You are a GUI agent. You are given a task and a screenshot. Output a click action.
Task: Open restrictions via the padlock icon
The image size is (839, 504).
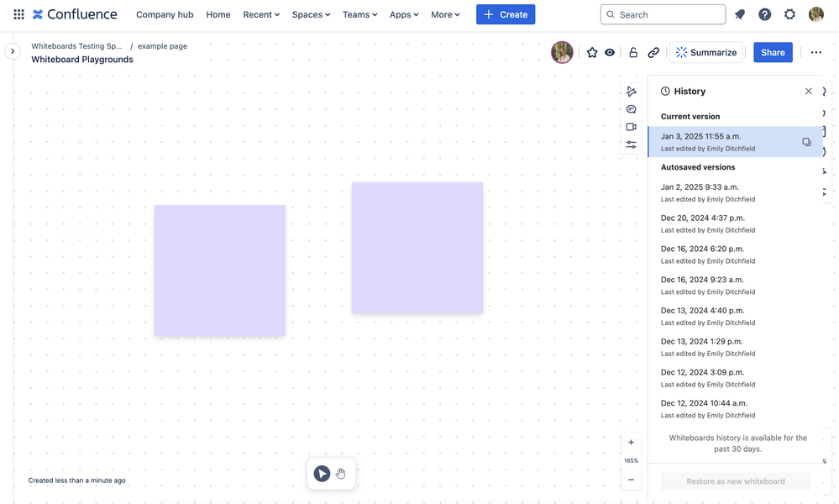coord(633,52)
